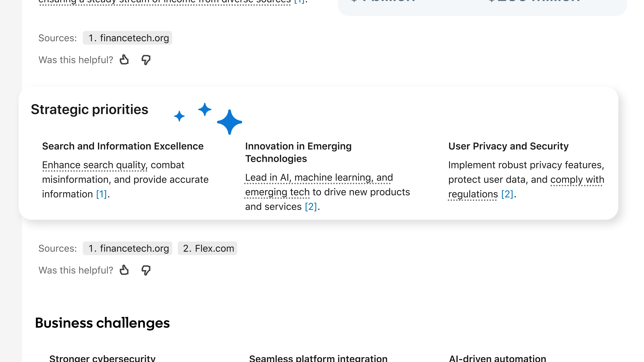Screen dimensions: 644x362
Task: Click thumbs down below Strategic priorities card
Action: tap(146, 270)
